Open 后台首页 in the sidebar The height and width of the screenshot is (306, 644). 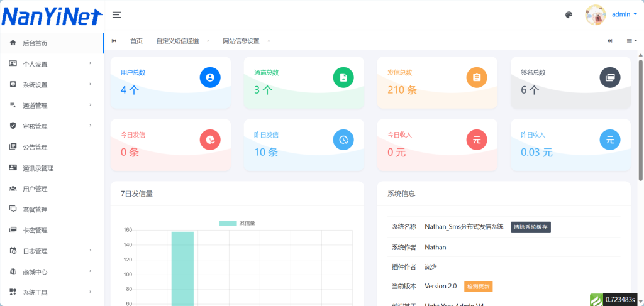tap(52, 43)
